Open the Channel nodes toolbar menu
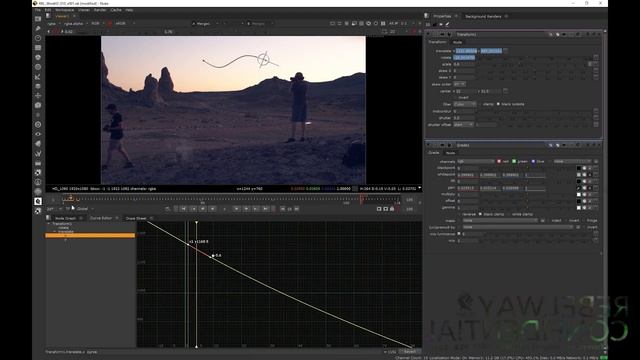The image size is (640, 360). (38, 48)
